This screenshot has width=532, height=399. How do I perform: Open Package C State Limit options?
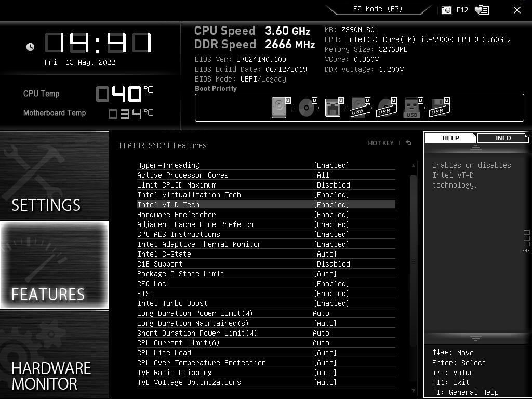click(266, 274)
